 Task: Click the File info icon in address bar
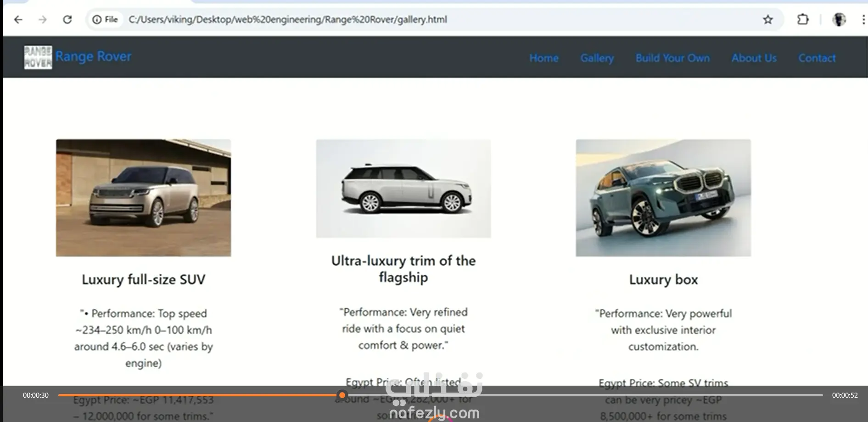point(105,20)
